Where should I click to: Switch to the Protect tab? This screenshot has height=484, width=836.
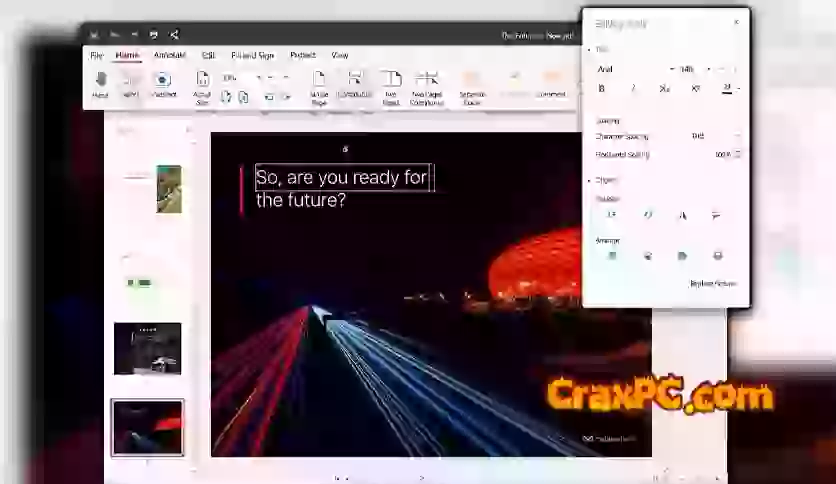302,55
